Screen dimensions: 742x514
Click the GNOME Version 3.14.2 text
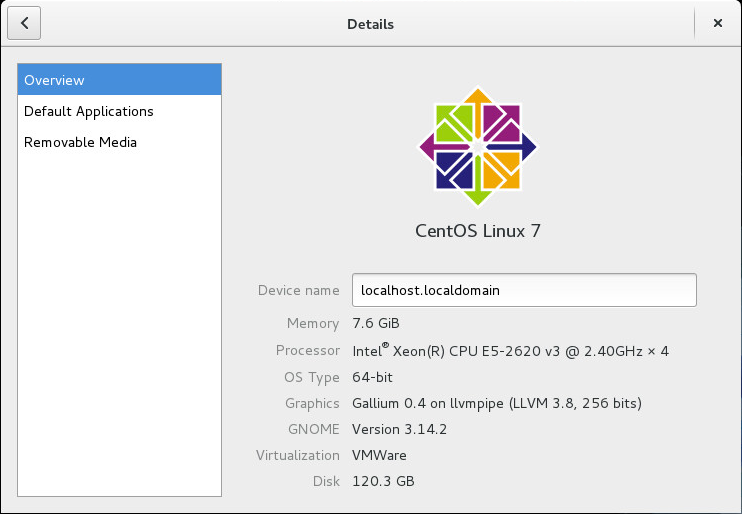point(402,429)
